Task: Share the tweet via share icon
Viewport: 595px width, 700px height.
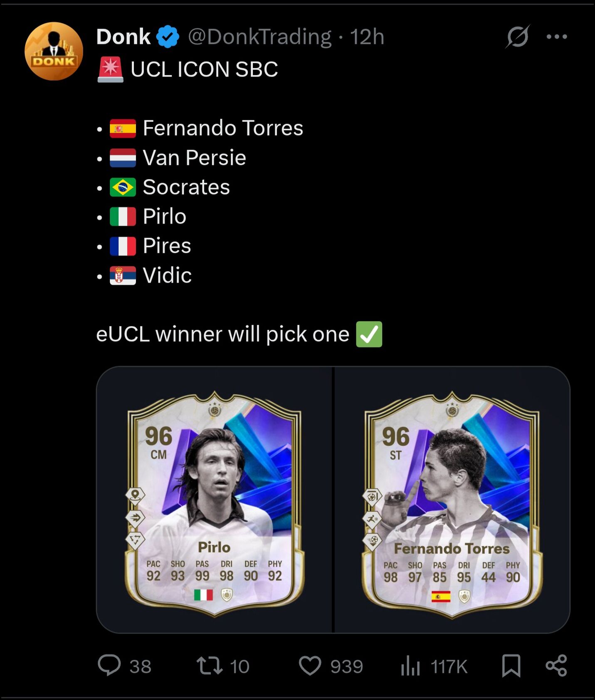Action: [556, 665]
